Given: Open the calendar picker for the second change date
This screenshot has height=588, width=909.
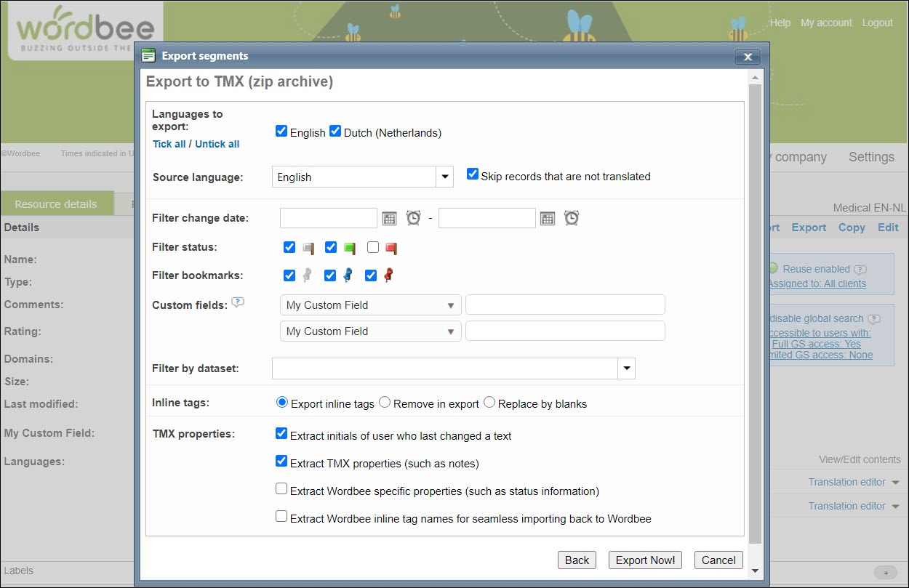Looking at the screenshot, I should [548, 217].
